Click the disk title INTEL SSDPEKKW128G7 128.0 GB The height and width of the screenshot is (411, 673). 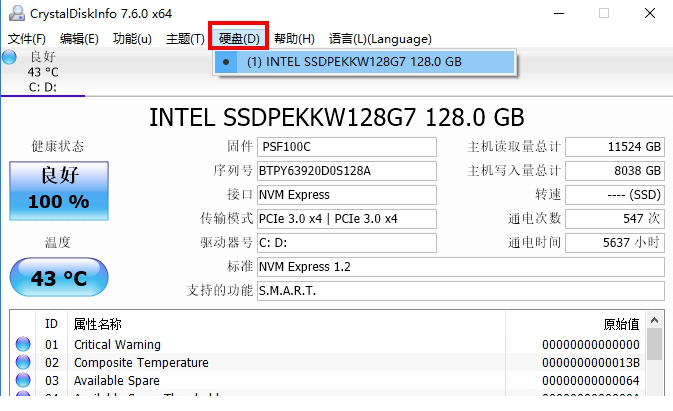(x=336, y=117)
